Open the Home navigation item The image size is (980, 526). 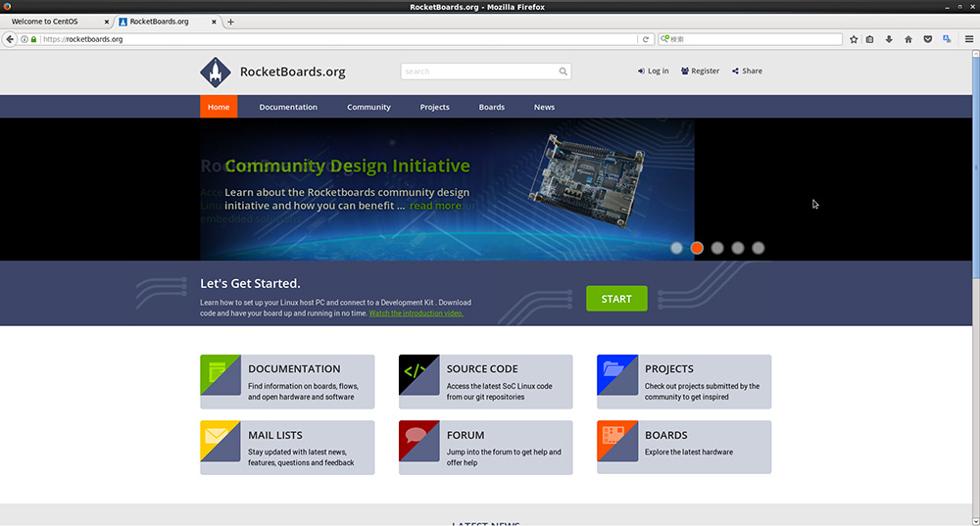pos(219,107)
